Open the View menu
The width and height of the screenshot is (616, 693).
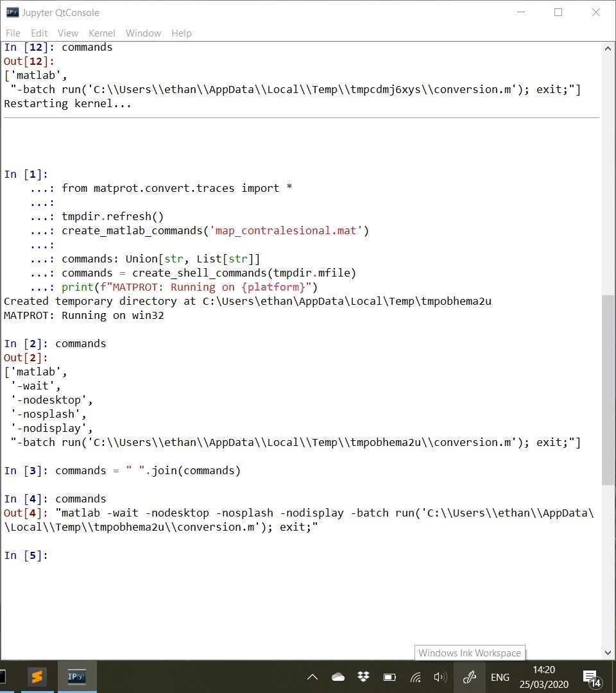(68, 33)
